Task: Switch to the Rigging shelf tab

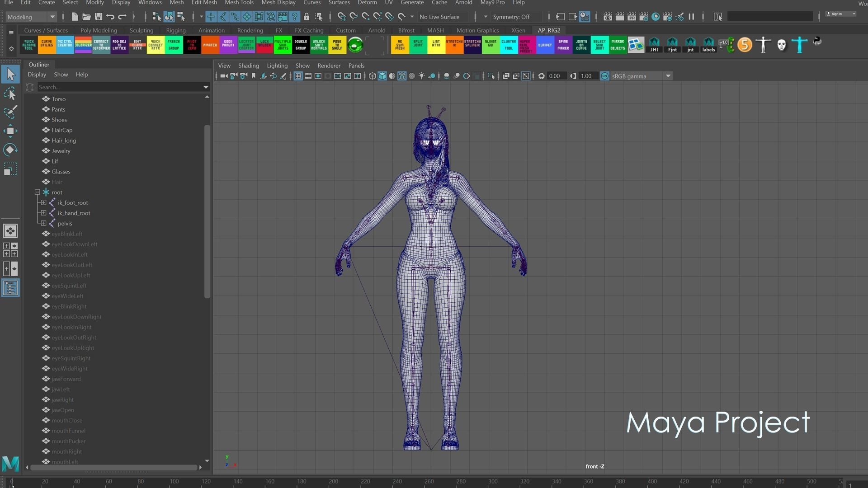Action: click(176, 30)
